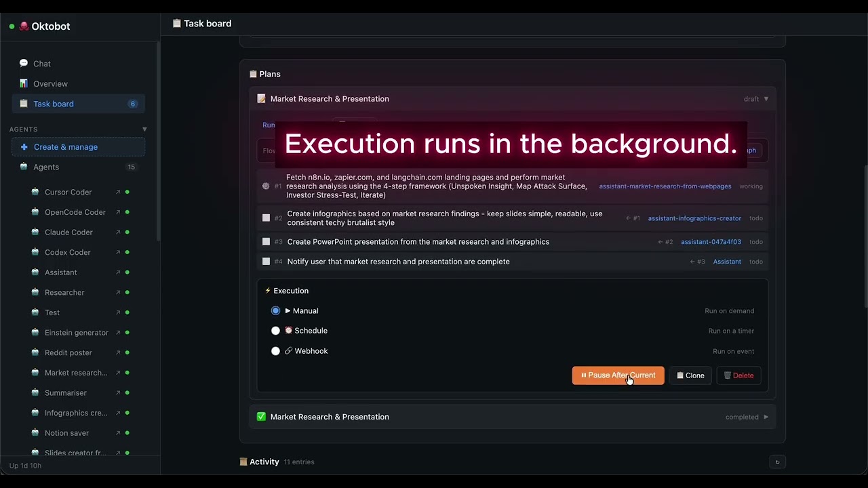Open assistant-market-research-from-webpages link

point(665,186)
